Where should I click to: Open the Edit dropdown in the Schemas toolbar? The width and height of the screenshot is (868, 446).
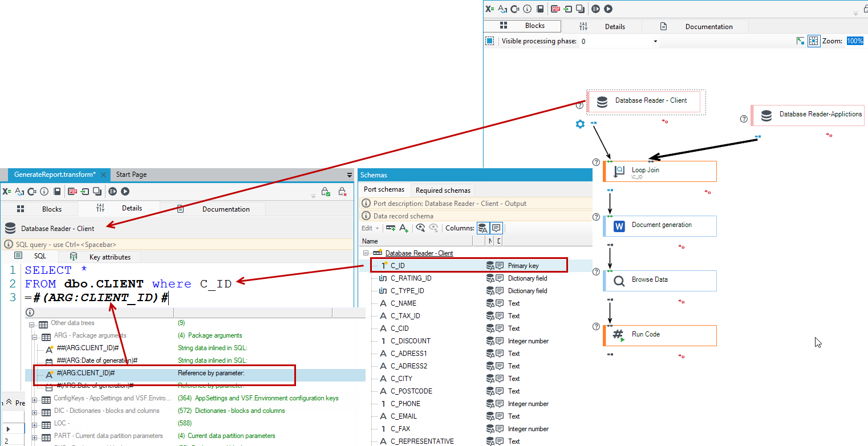point(370,228)
